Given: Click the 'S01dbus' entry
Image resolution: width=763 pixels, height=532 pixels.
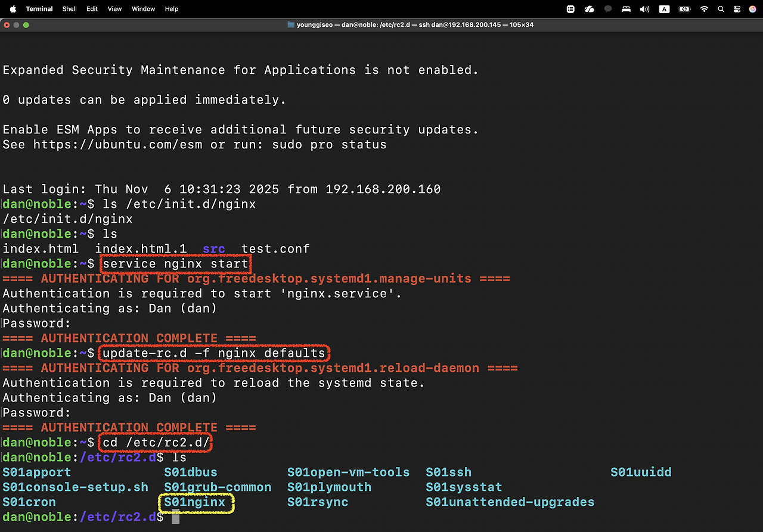Looking at the screenshot, I should 191,472.
